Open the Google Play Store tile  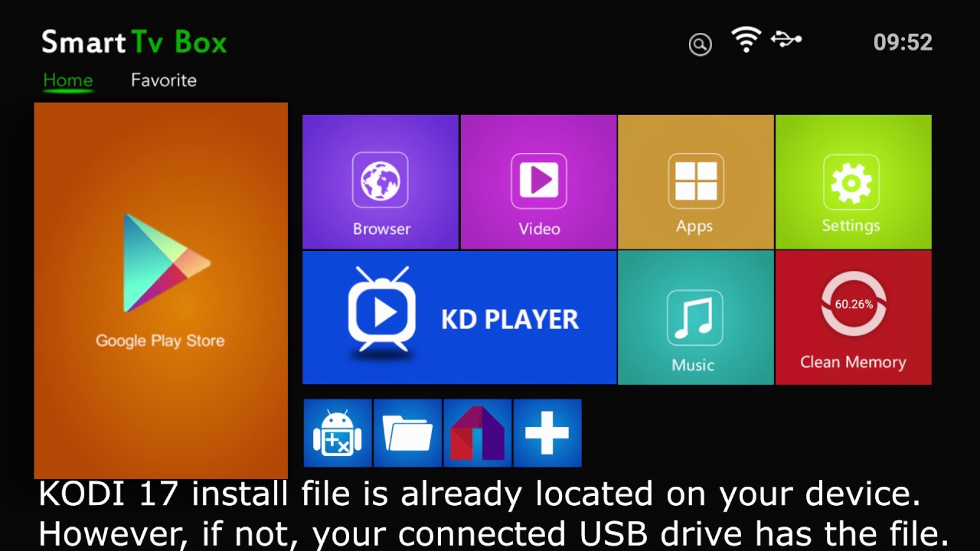161,291
